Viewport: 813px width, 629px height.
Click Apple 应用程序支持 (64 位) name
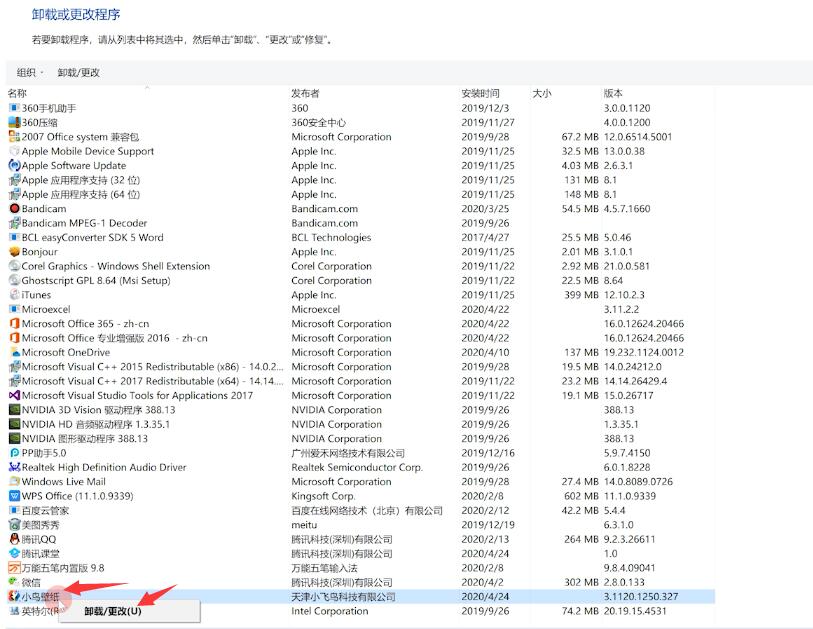tap(81, 194)
